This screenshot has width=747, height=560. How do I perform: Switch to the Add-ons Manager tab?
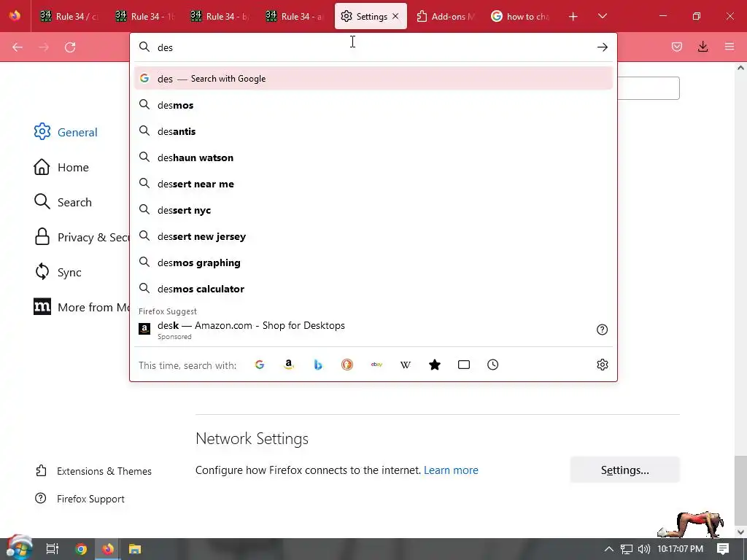coord(446,16)
